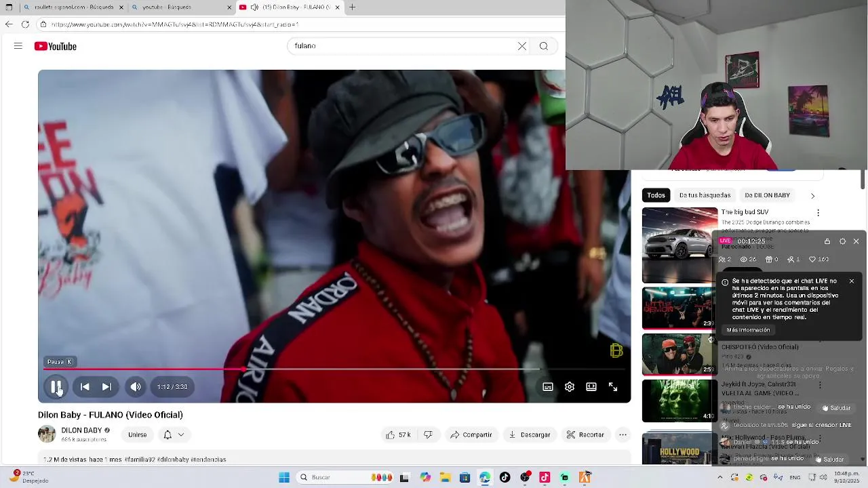Open the round TikTok taskbar icon

505,477
